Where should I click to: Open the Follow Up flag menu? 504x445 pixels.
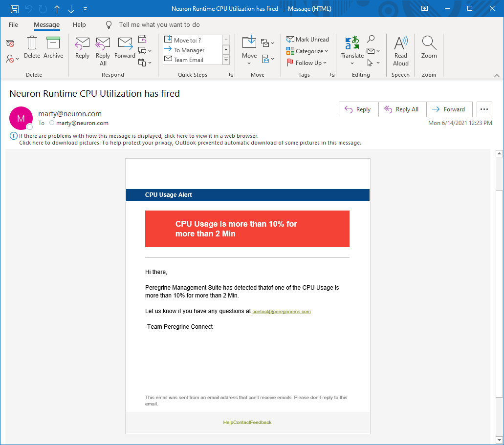click(307, 63)
